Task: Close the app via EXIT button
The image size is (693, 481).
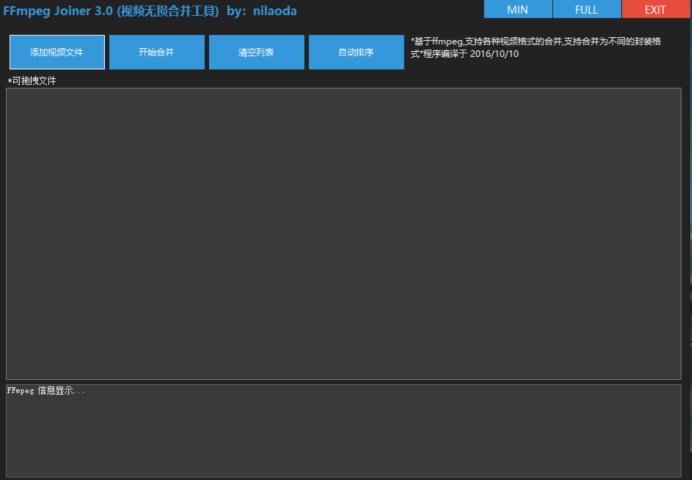Action: pyautogui.click(x=655, y=9)
